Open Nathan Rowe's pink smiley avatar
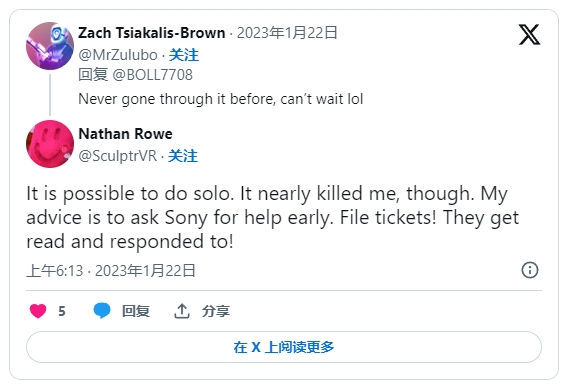Screen dimensions: 570x390 [x=50, y=144]
